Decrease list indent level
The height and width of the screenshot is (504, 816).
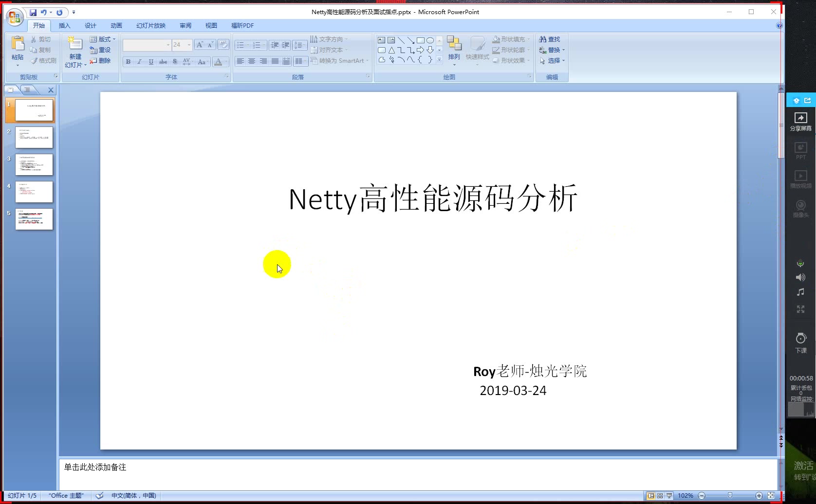(x=275, y=45)
